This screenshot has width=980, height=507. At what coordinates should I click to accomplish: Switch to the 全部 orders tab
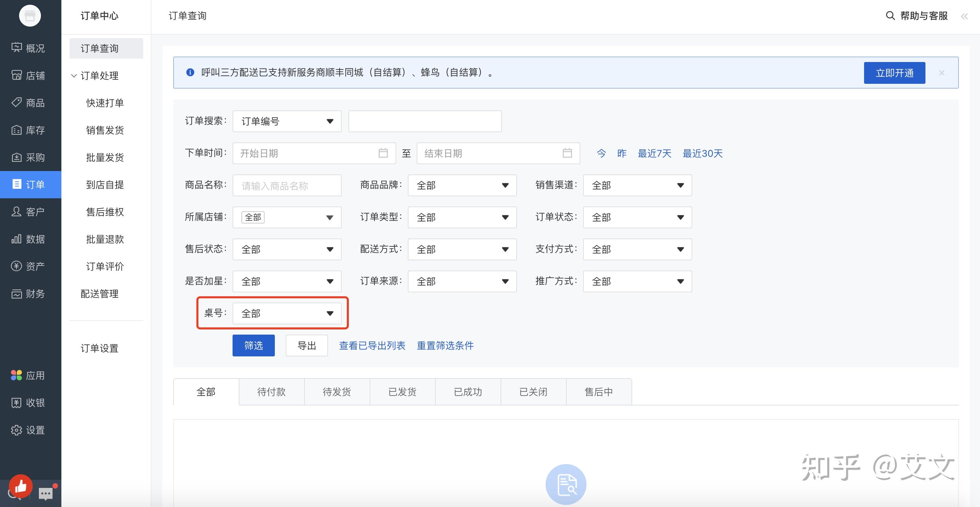click(206, 392)
